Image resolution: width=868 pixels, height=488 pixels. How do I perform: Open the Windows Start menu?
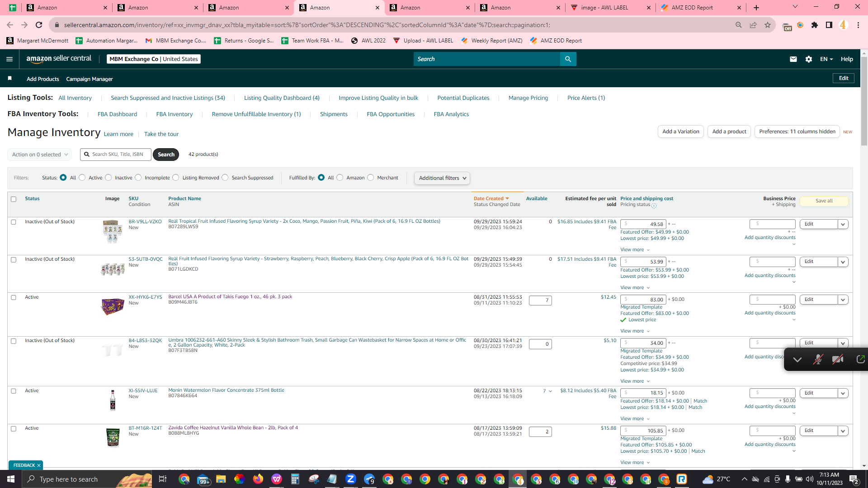point(11,479)
